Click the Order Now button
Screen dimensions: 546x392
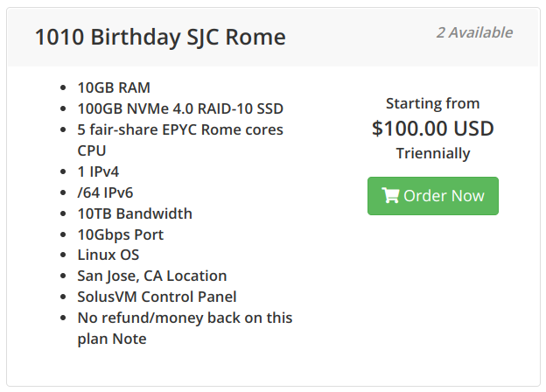[433, 196]
